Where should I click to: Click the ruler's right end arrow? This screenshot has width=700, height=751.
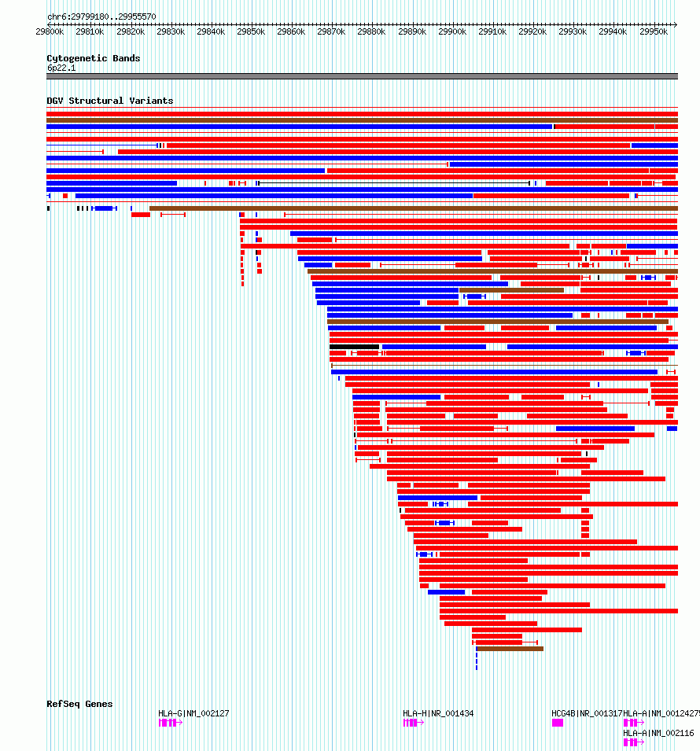(675, 24)
